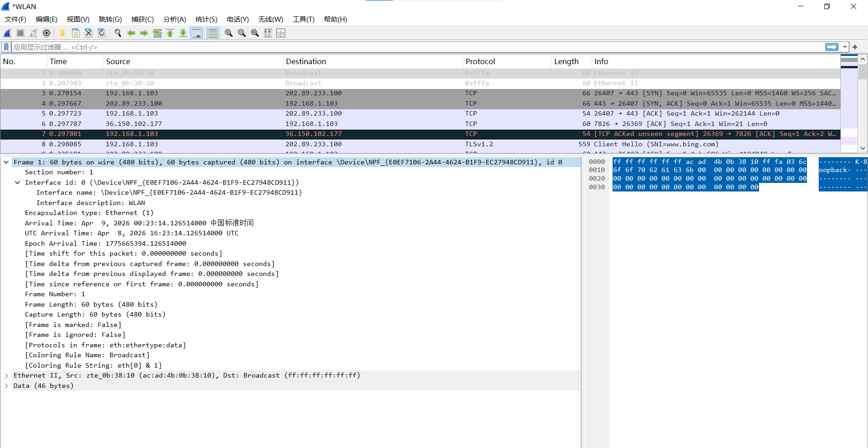Expand the Data (46 bytes) node

coord(6,386)
